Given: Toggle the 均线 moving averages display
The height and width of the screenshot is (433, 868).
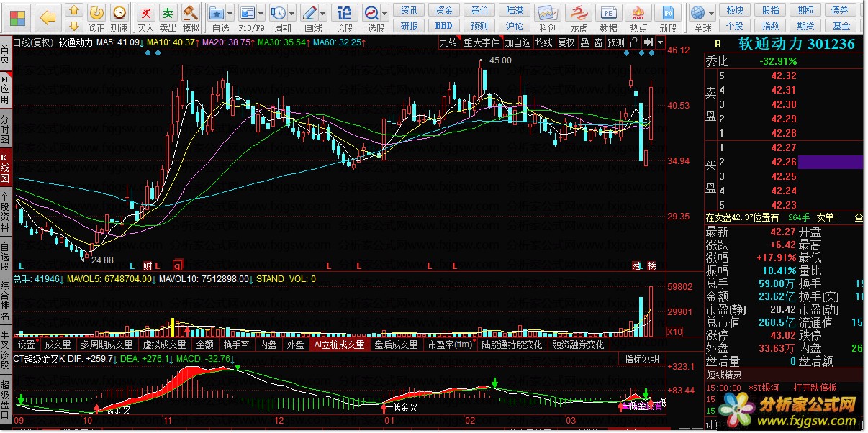Looking at the screenshot, I should coord(543,42).
